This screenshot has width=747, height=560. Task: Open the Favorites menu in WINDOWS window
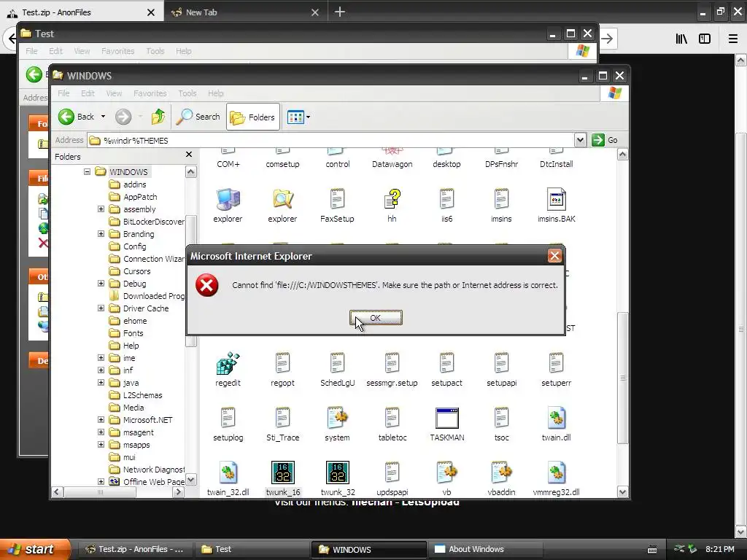pos(150,93)
